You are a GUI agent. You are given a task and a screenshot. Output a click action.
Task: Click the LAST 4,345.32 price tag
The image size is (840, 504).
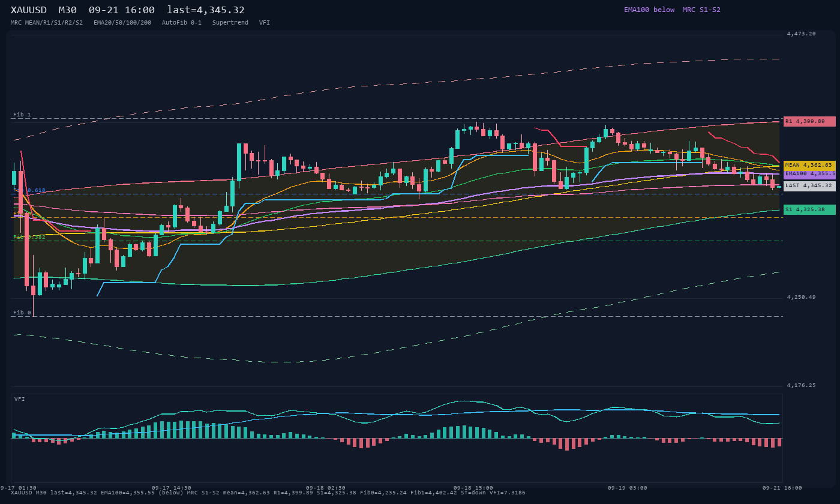(809, 186)
